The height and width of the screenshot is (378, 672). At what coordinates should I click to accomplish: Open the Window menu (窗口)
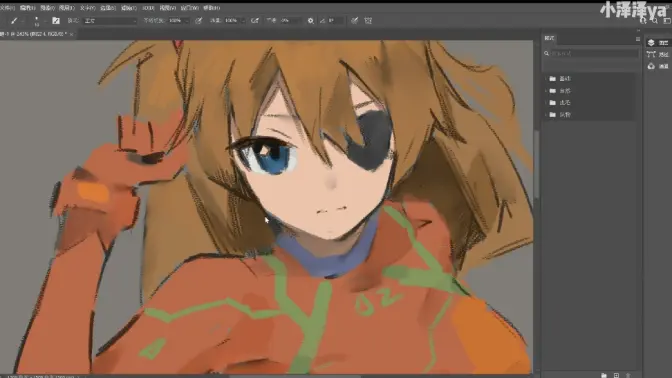click(x=189, y=8)
